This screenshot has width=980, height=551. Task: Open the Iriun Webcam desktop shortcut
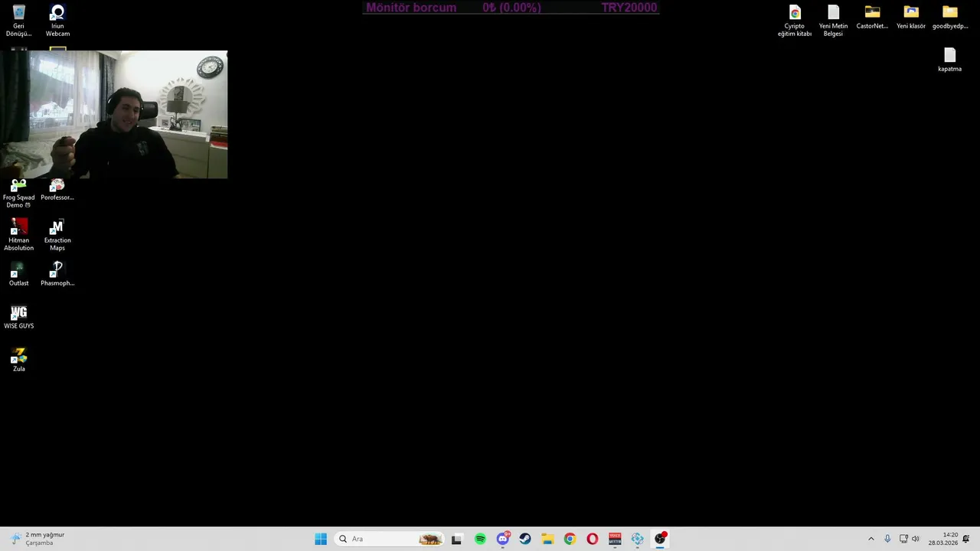57,21
